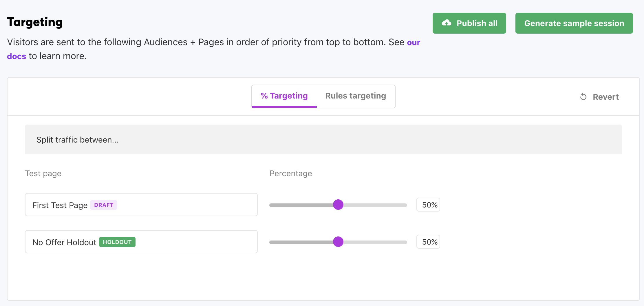The width and height of the screenshot is (644, 306).
Task: Click the Revert arrow icon
Action: click(583, 97)
